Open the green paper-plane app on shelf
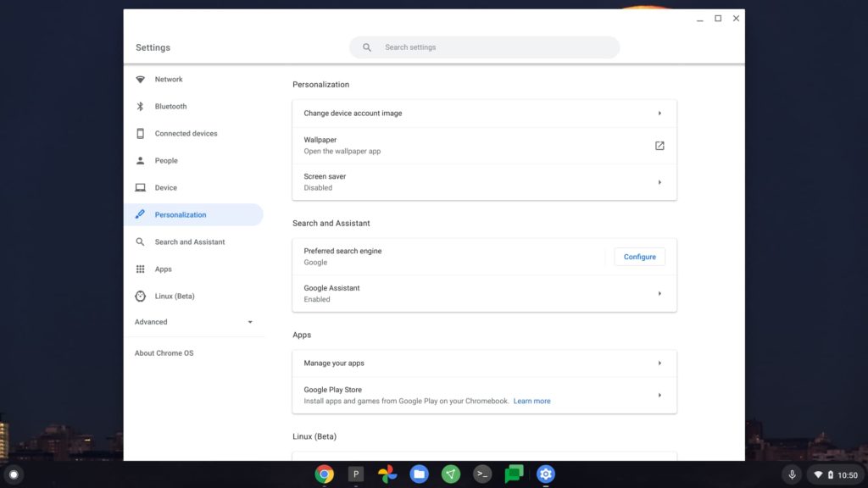Viewport: 868px width, 488px height. pyautogui.click(x=451, y=474)
